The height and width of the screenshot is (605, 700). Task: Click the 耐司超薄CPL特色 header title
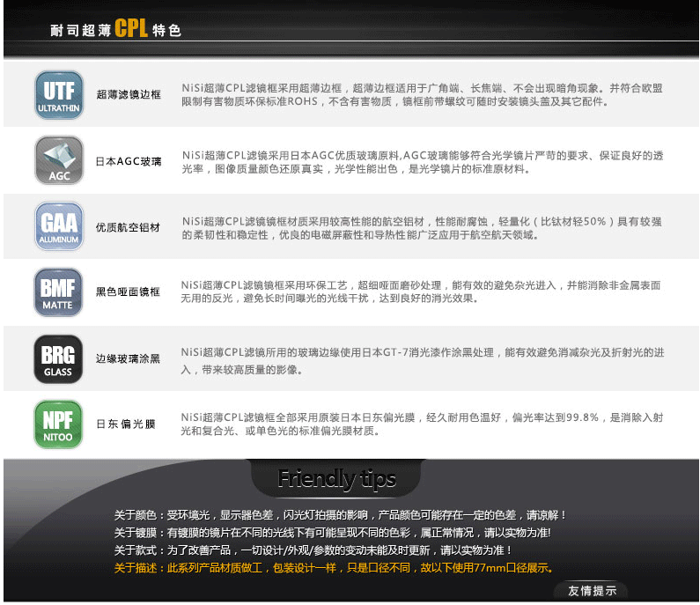pos(115,28)
